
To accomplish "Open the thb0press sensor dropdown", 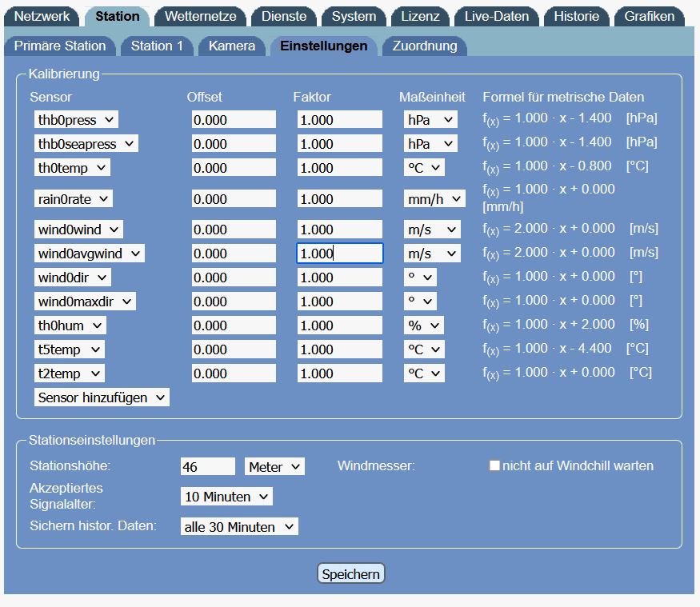I will point(76,120).
